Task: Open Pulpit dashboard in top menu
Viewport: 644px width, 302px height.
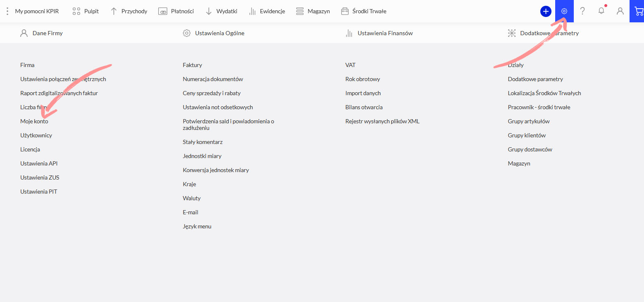Action: [86, 11]
